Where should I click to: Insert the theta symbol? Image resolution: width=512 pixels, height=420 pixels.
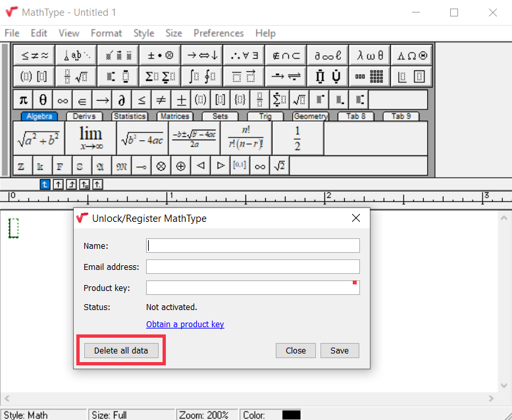point(43,100)
